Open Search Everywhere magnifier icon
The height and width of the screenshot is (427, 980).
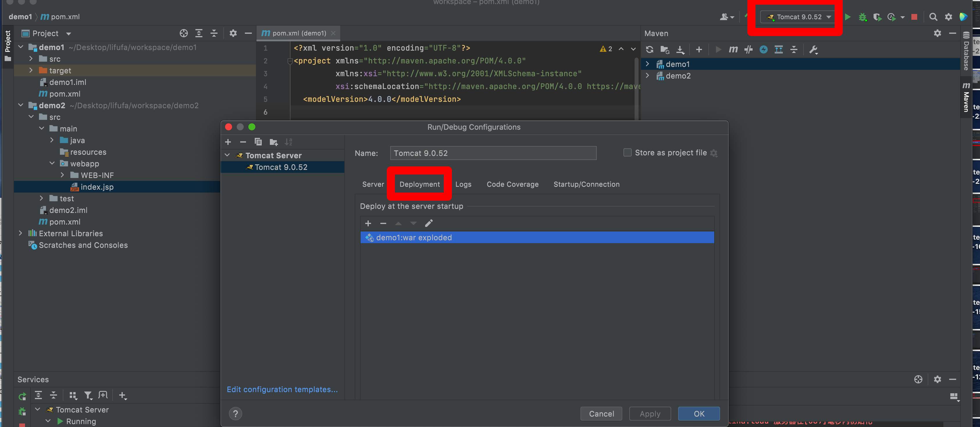coord(933,17)
